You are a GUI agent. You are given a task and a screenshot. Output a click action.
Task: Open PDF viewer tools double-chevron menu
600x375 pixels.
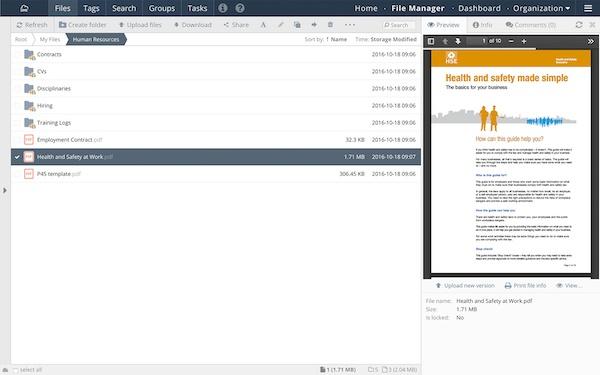click(x=590, y=41)
